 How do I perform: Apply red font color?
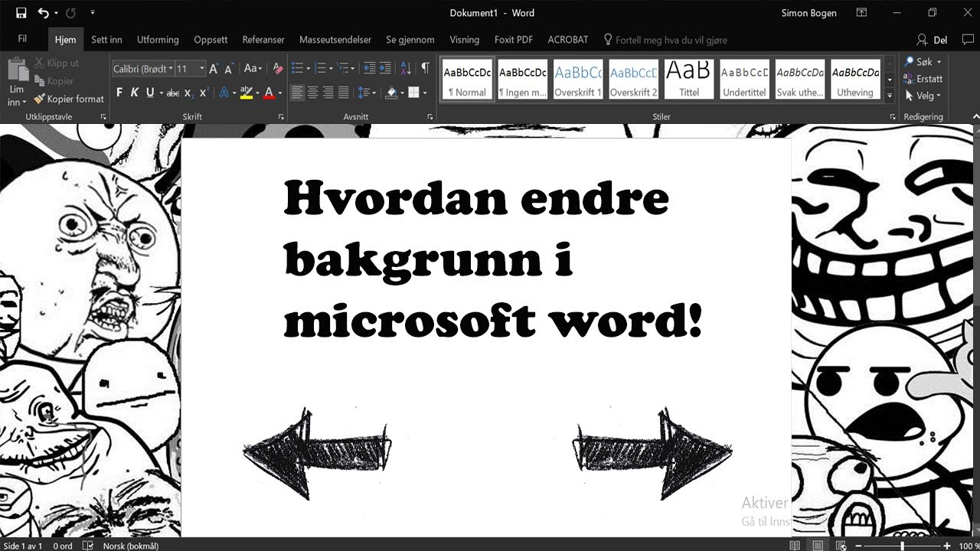coord(269,93)
